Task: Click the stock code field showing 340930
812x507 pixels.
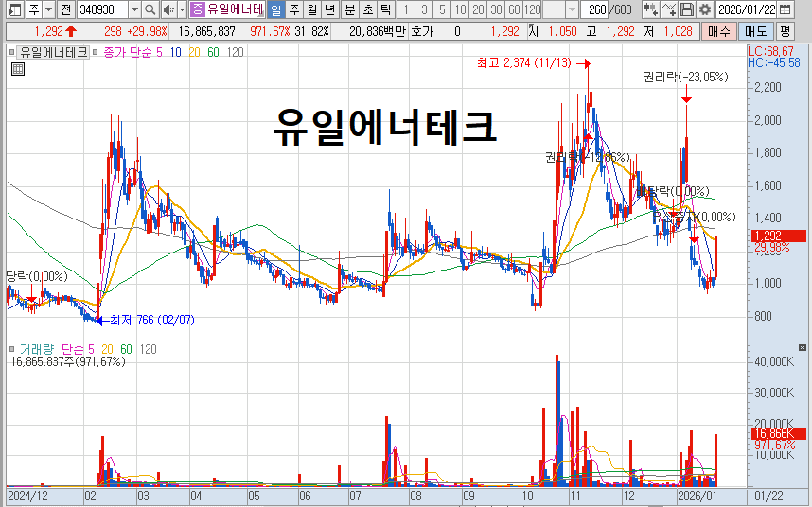Action: pos(102,9)
